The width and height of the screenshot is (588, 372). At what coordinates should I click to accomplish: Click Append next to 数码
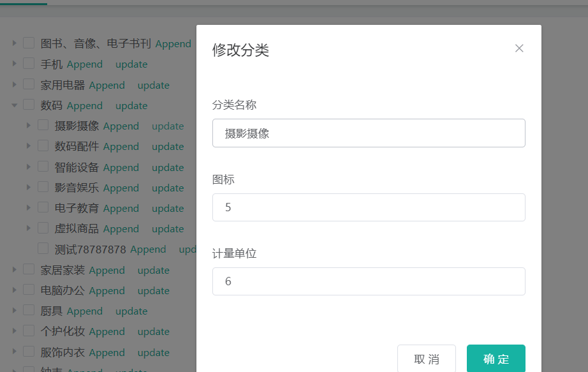click(x=85, y=106)
